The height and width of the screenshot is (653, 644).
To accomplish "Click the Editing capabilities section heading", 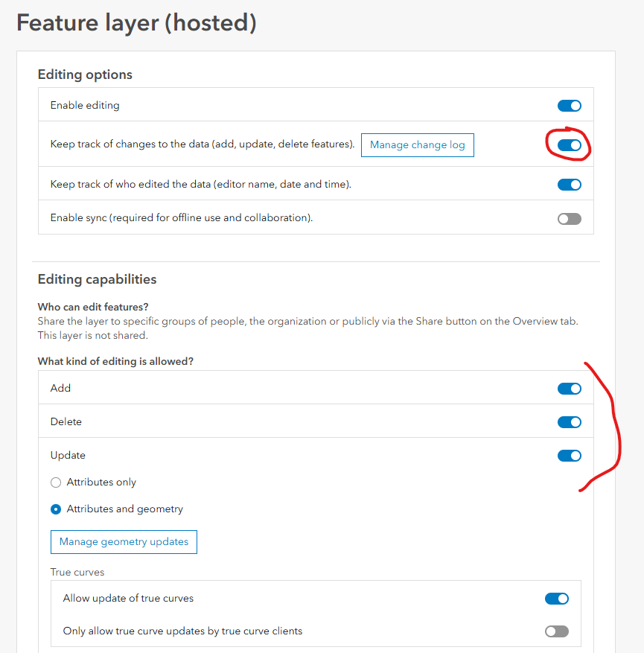I will [x=97, y=279].
